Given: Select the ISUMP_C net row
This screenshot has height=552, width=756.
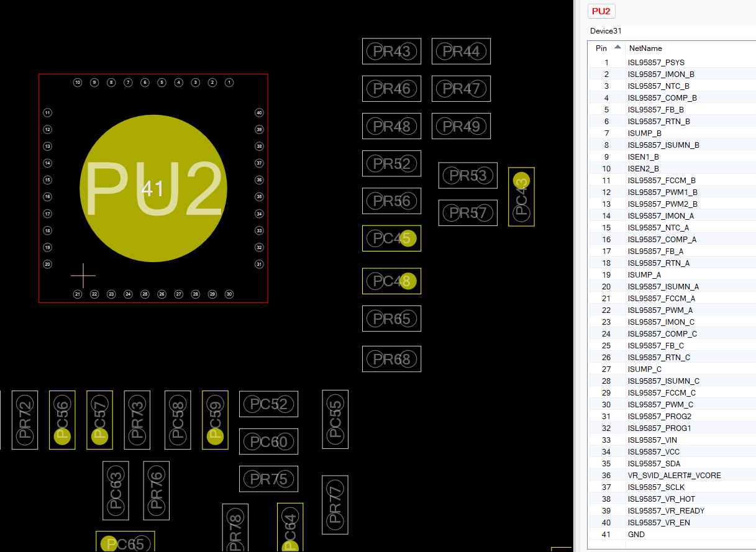Looking at the screenshot, I should 672,369.
